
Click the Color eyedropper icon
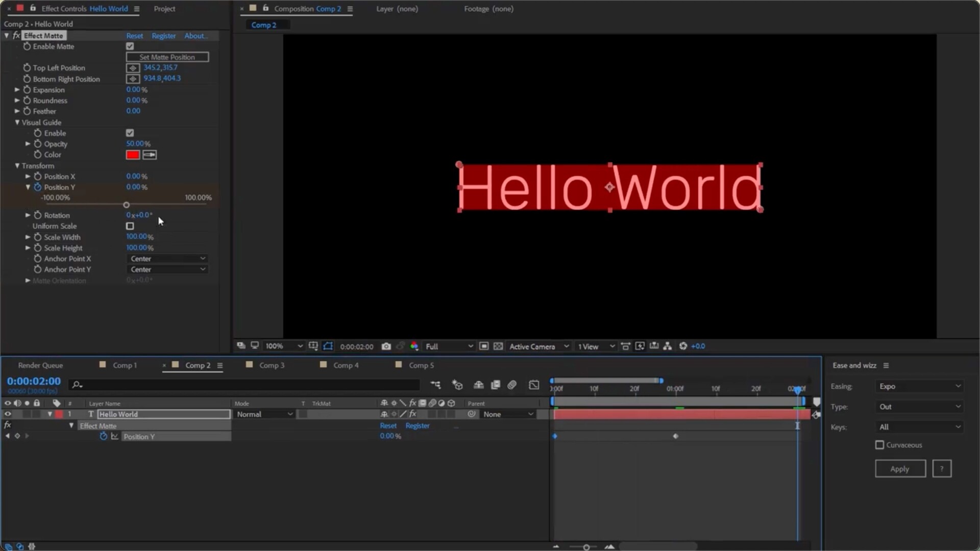(x=150, y=155)
